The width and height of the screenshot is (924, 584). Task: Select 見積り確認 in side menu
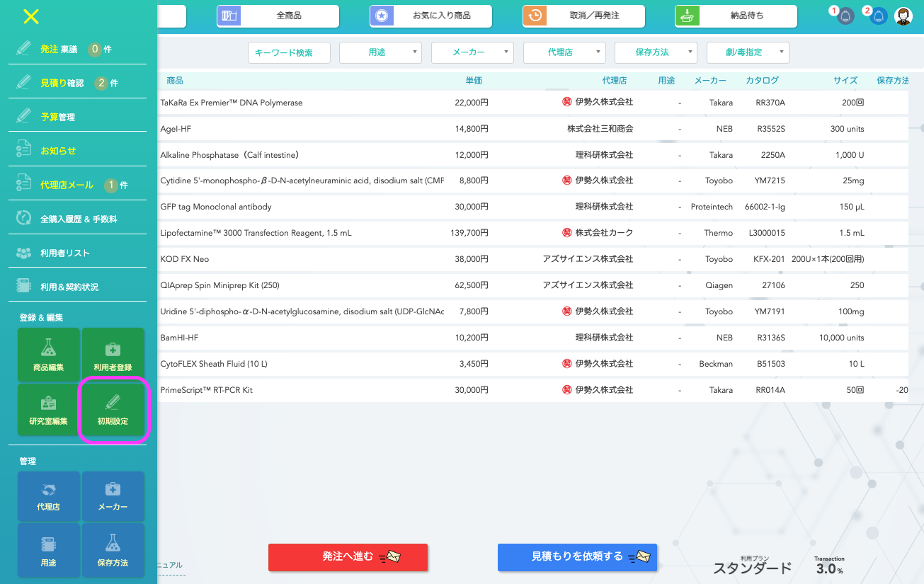62,84
